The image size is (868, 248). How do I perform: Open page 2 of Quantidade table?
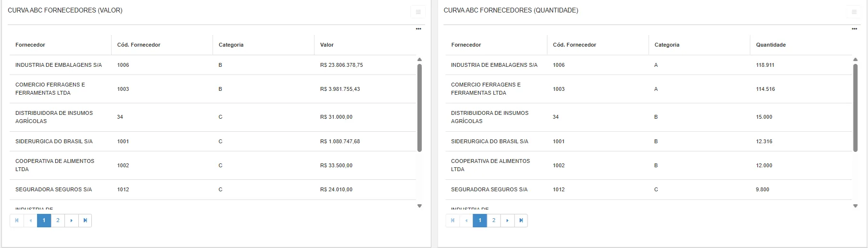click(493, 221)
